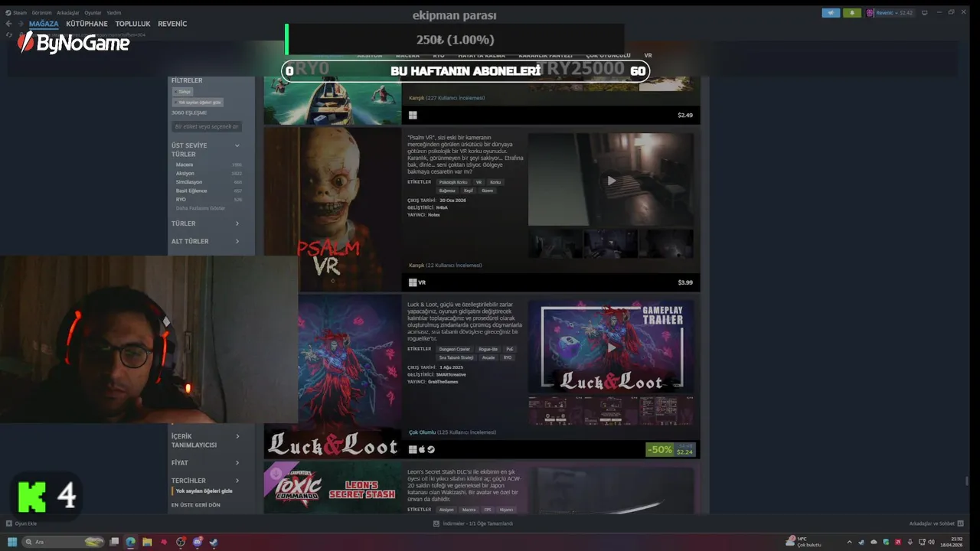Open the Yardım menu
980x551 pixels.
coord(114,13)
